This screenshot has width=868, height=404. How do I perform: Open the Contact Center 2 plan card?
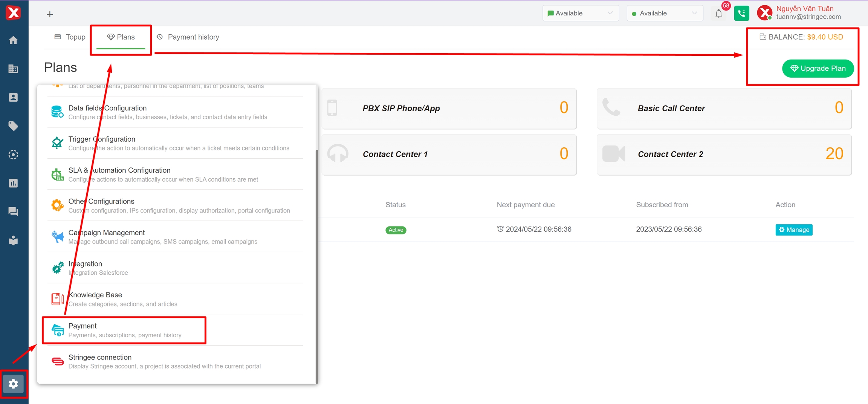(x=724, y=155)
